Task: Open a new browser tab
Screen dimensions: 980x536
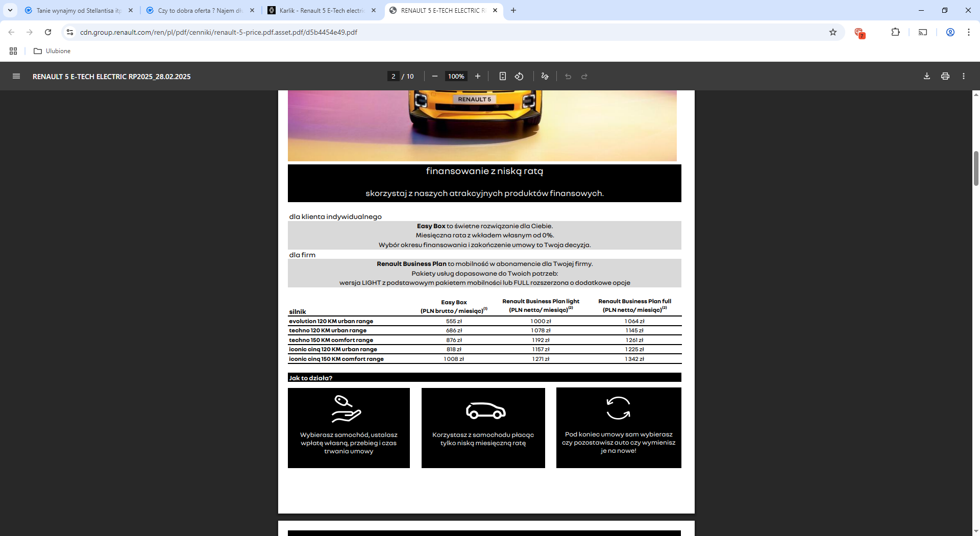Action: [x=513, y=10]
